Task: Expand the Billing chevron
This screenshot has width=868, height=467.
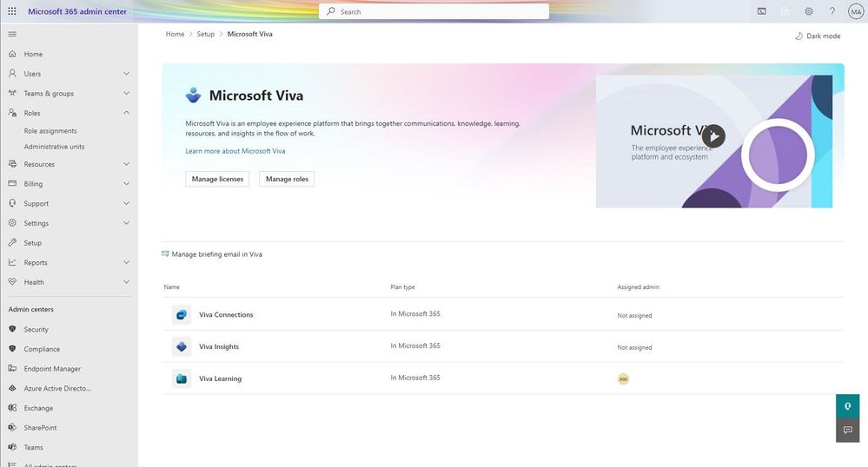Action: [x=126, y=183]
